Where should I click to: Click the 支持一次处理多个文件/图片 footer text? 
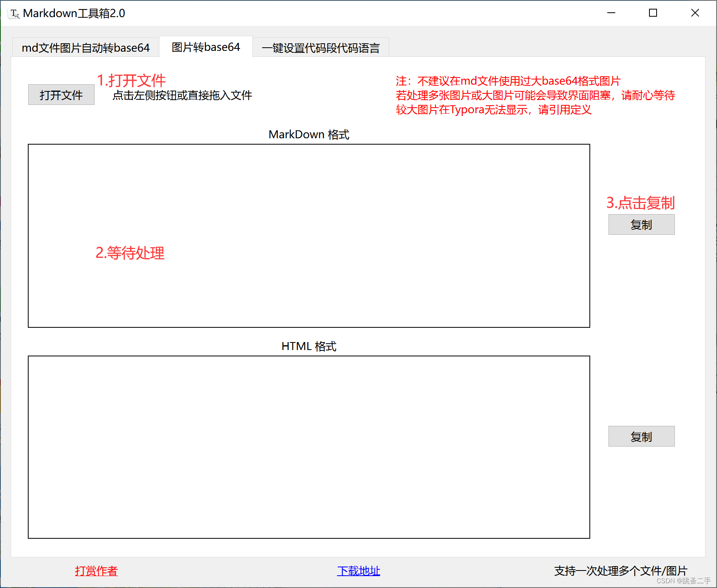(621, 571)
